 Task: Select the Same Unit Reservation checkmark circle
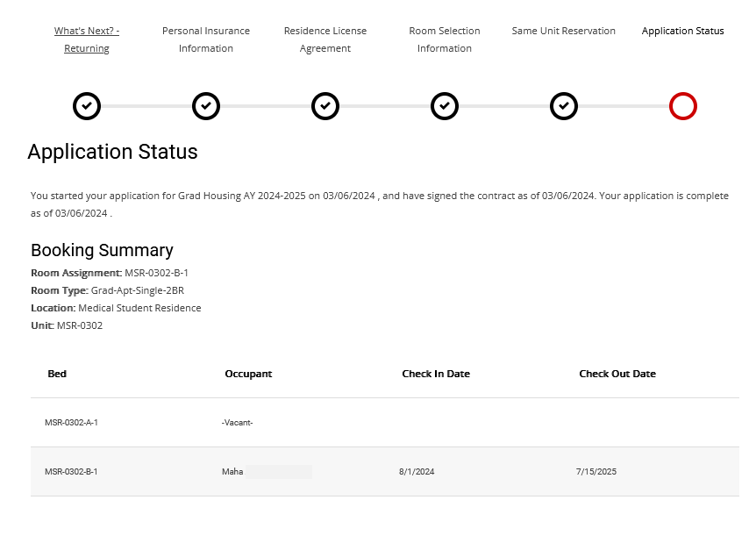(x=564, y=106)
